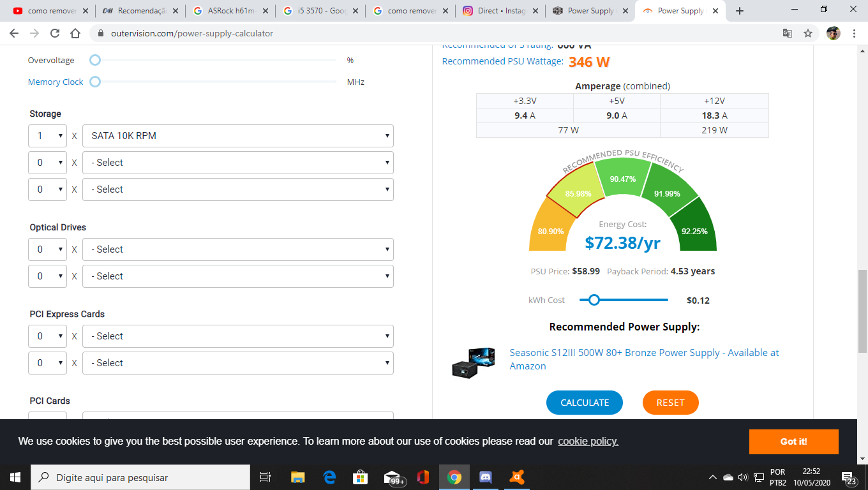Open second Storage type Select dropdown
868x490 pixels.
click(238, 163)
